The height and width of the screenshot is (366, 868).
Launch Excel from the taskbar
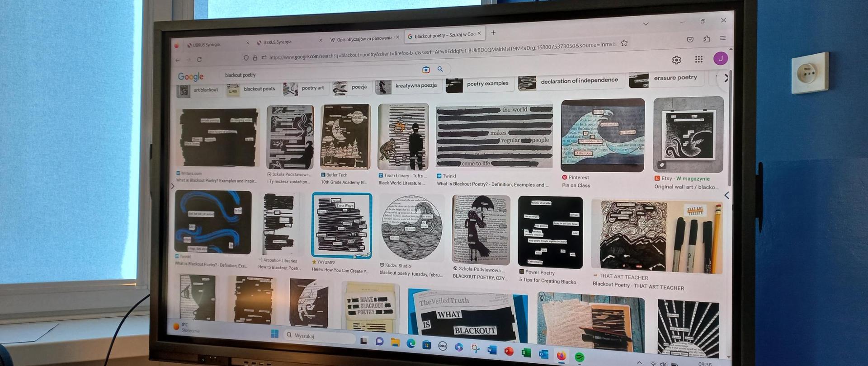[x=526, y=352]
